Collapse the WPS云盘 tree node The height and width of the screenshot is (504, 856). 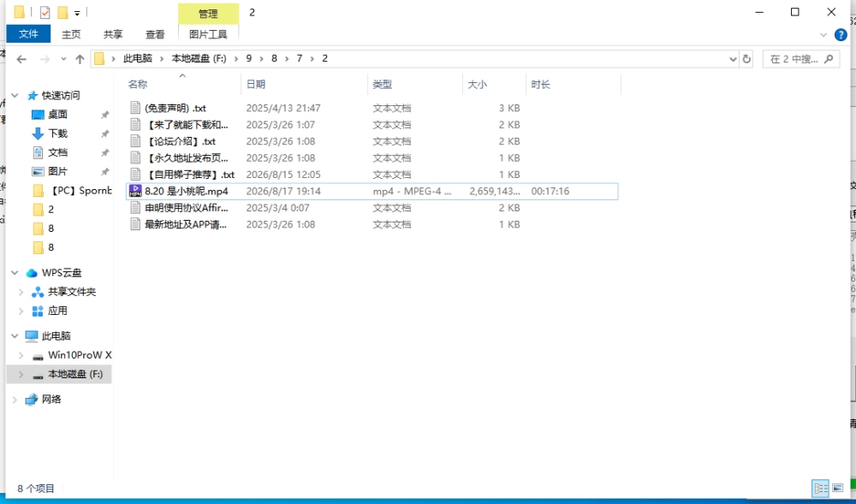[x=15, y=273]
